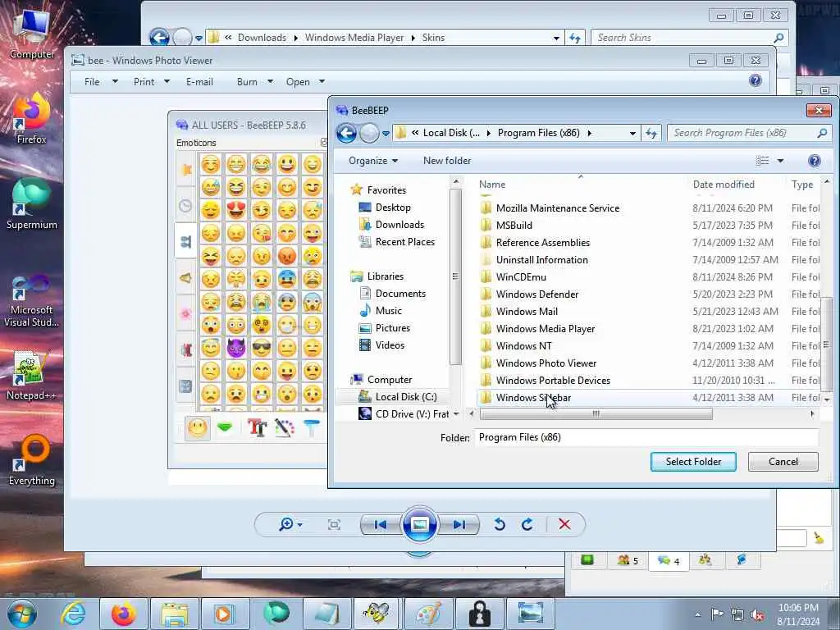Change view icon in folder dialog toolbar
The width and height of the screenshot is (840, 630).
(x=762, y=161)
